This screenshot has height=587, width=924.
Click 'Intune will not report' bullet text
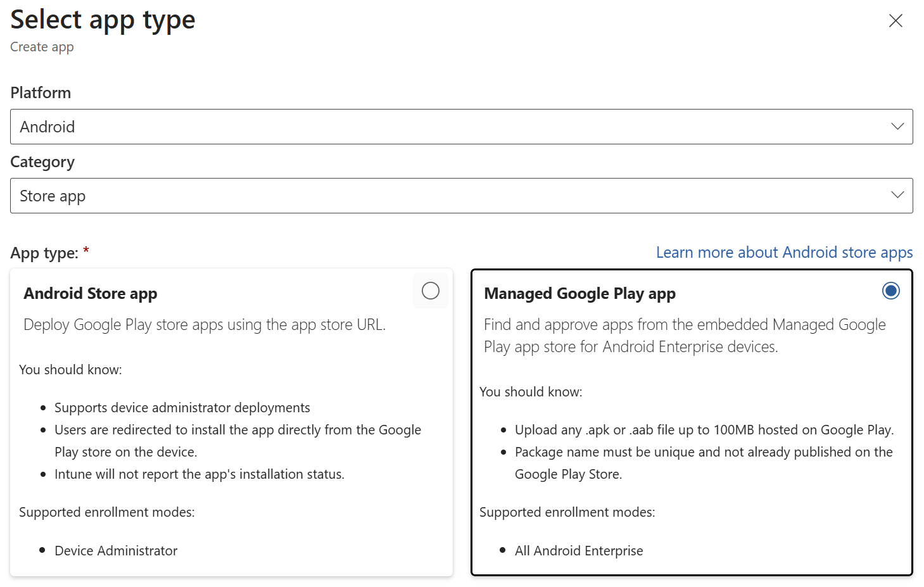click(x=199, y=474)
